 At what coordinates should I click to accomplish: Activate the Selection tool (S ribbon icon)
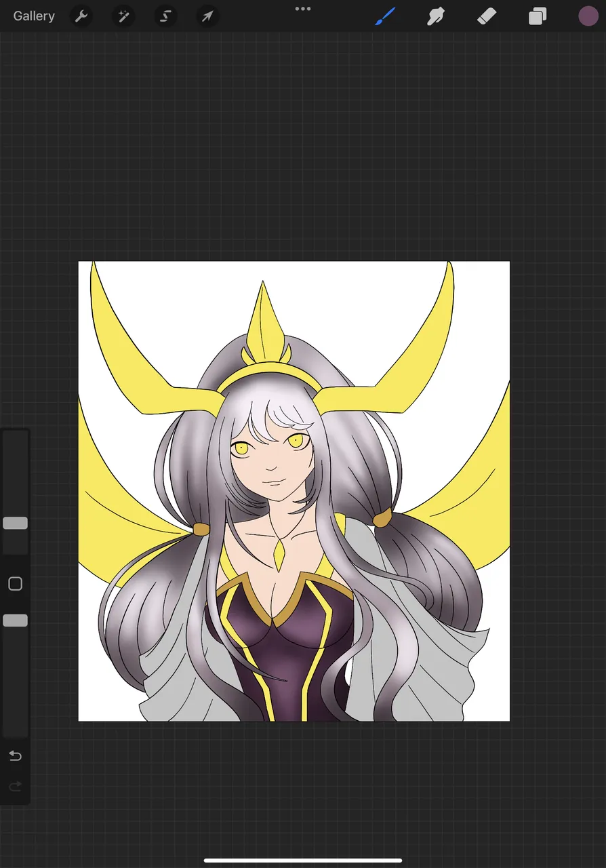pyautogui.click(x=165, y=16)
